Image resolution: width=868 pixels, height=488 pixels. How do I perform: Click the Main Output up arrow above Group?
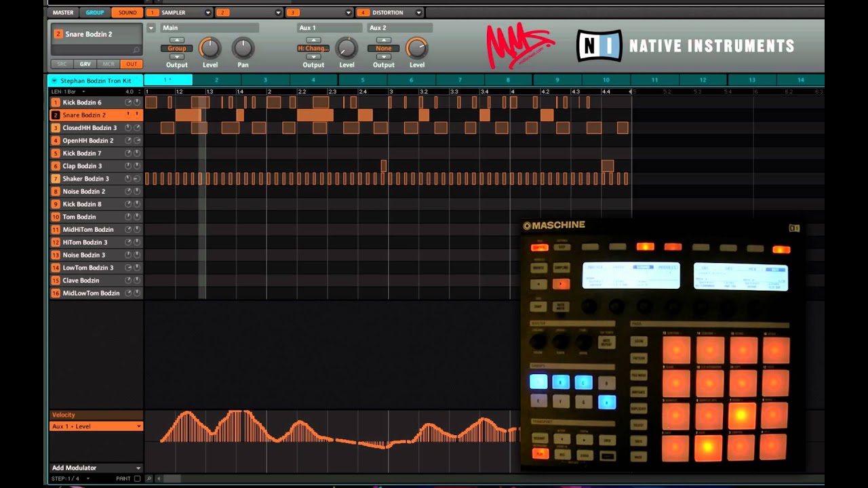(x=177, y=40)
